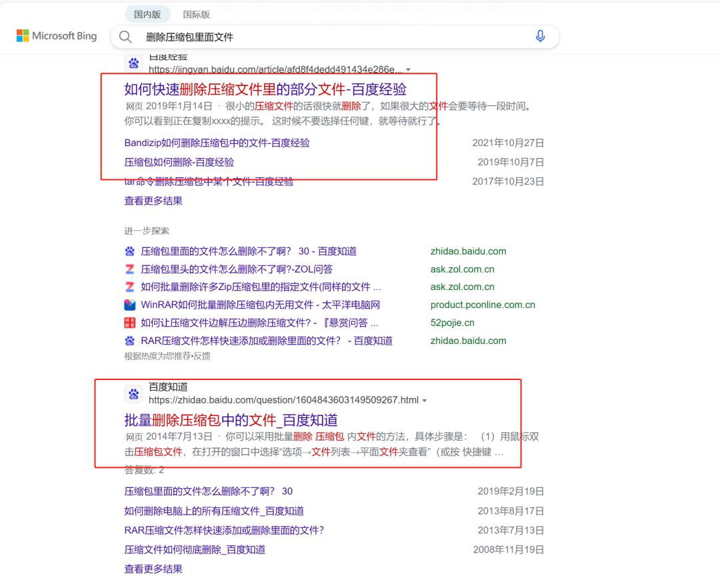Open result 批量删除压缩包中的文件_百度知道
This screenshot has width=720, height=588.
coord(231,420)
